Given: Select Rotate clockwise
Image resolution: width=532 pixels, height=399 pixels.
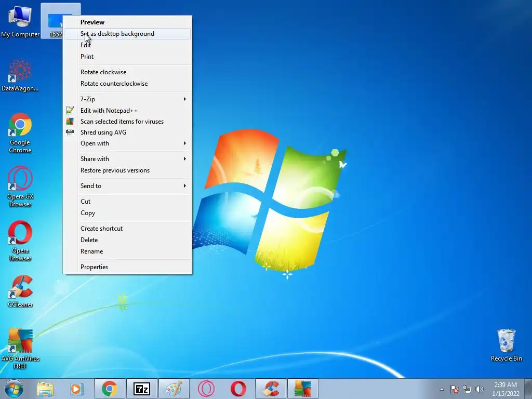Looking at the screenshot, I should pos(128,72).
